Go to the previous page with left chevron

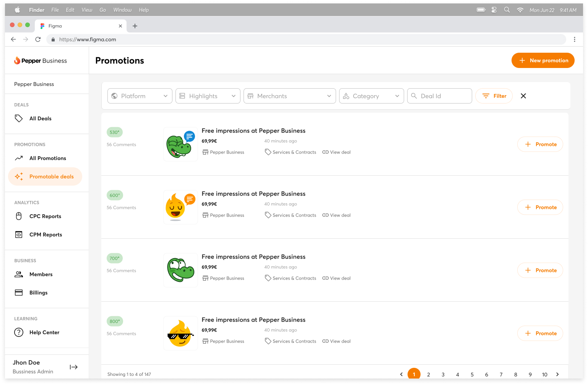click(401, 374)
